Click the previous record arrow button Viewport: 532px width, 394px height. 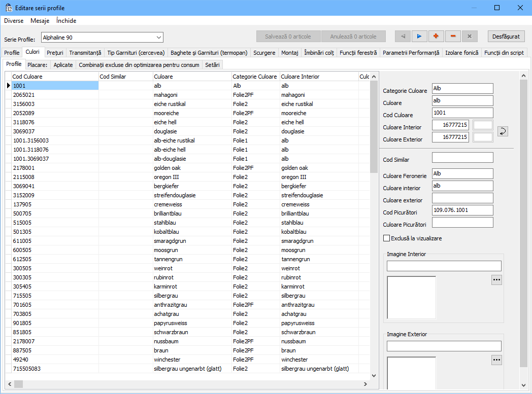(x=403, y=37)
